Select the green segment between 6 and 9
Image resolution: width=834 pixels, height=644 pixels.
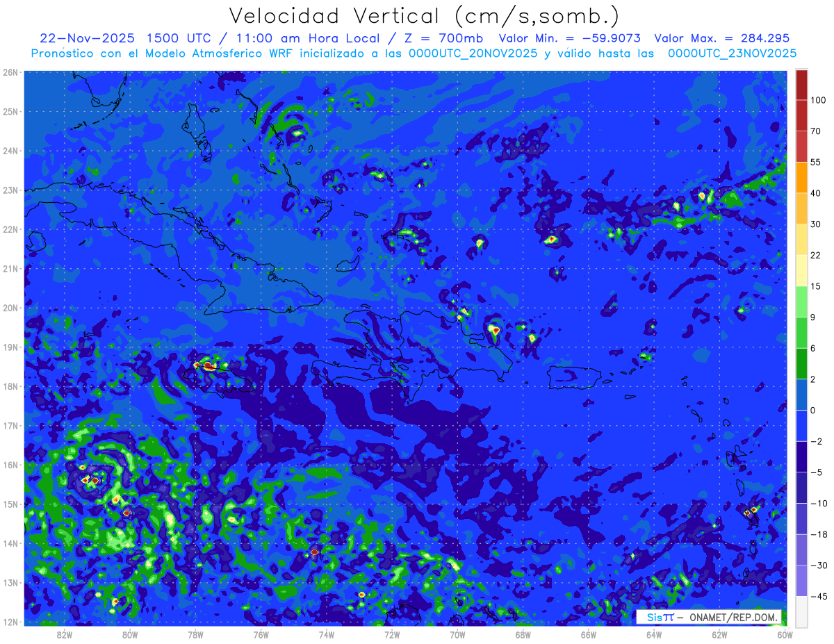coord(801,332)
